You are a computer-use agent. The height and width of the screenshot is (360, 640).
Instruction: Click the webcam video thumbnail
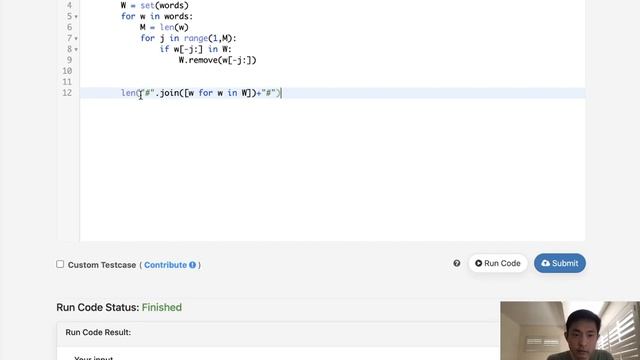click(x=570, y=331)
